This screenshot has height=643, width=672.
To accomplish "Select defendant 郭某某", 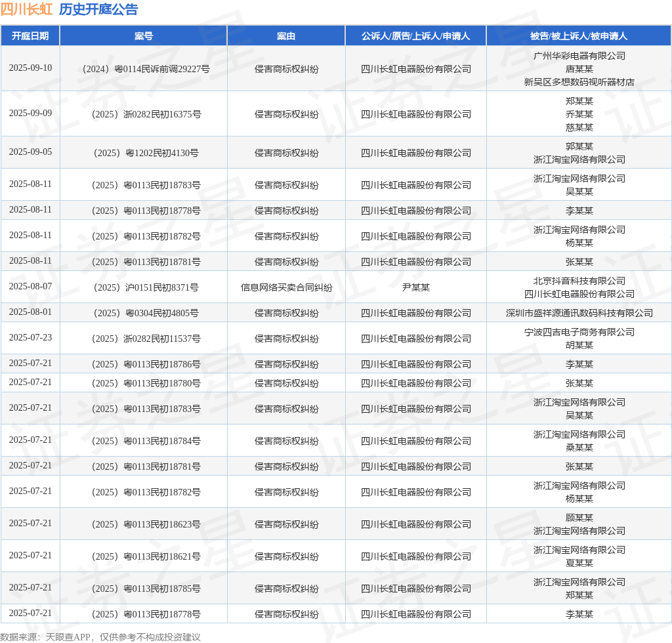I will pos(579,146).
